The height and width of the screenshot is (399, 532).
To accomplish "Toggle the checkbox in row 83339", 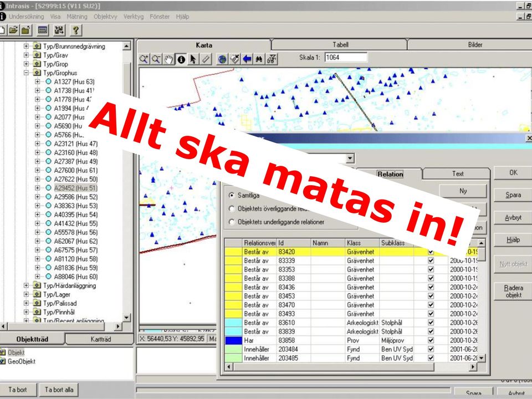I will (x=431, y=260).
